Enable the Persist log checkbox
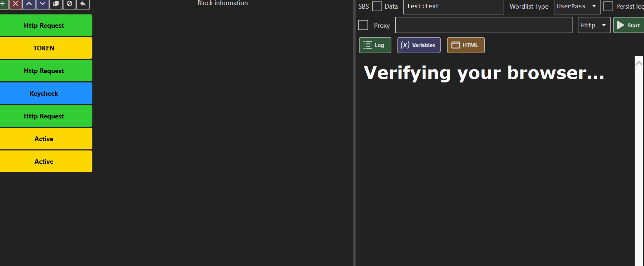Image resolution: width=644 pixels, height=266 pixels. tap(608, 6)
